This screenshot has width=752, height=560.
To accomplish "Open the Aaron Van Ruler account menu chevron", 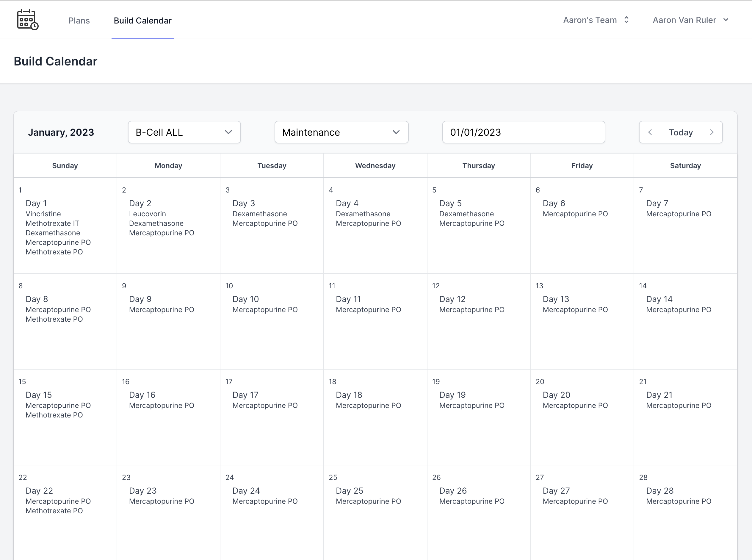I will pyautogui.click(x=726, y=20).
